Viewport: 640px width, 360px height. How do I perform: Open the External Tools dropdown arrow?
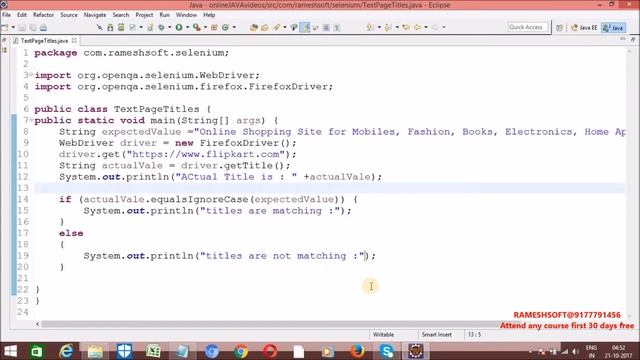coord(205,27)
